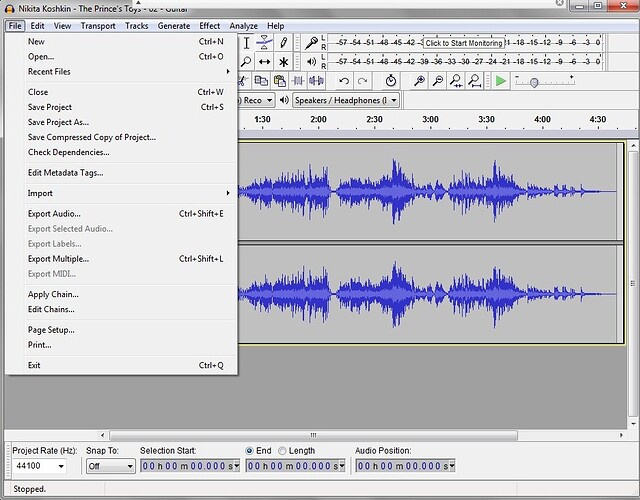Click the Zoom Out icon
The width and height of the screenshot is (640, 500).
(x=438, y=81)
